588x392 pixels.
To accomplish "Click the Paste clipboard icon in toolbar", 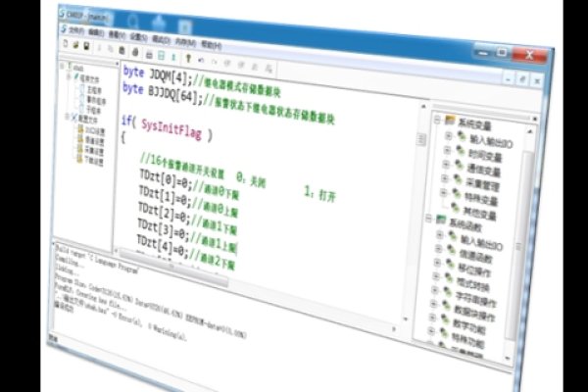I will pyautogui.click(x=122, y=50).
